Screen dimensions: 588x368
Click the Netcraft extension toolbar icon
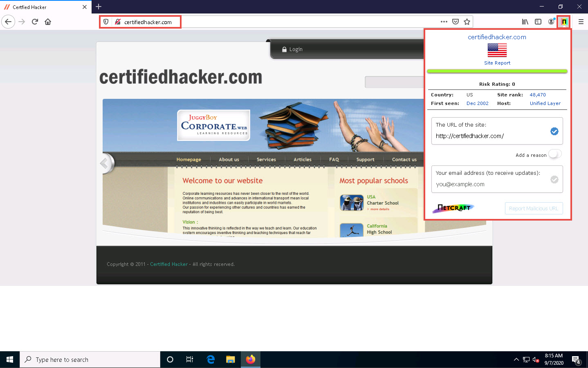click(x=564, y=22)
